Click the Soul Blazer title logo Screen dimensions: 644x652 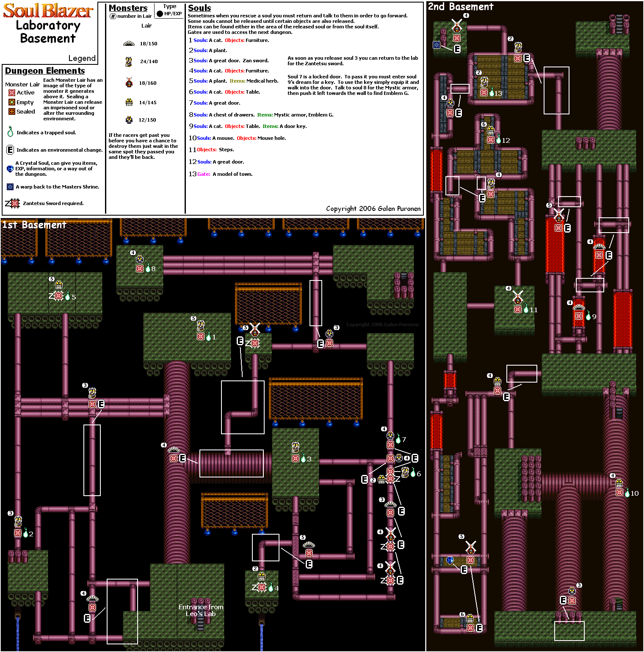point(48,11)
